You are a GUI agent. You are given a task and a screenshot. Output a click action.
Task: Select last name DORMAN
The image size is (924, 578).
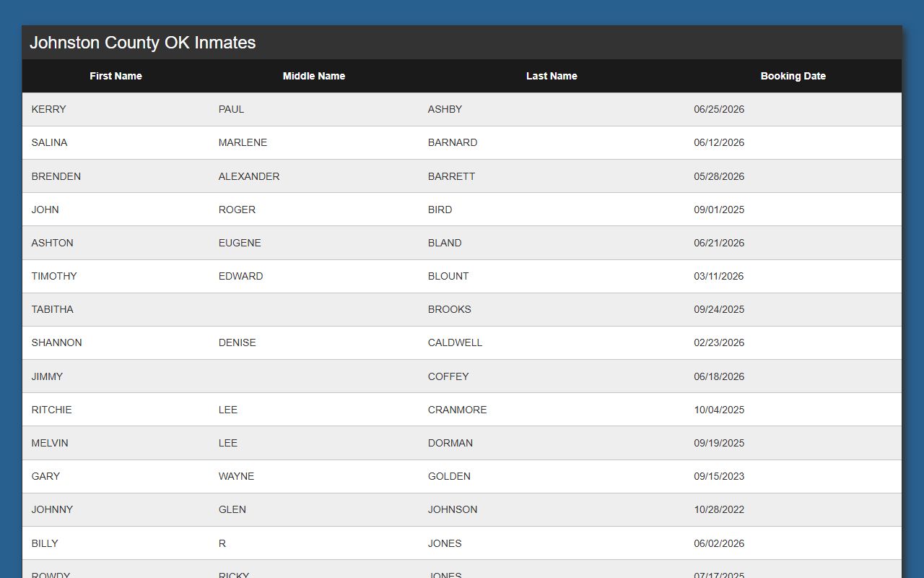point(450,443)
